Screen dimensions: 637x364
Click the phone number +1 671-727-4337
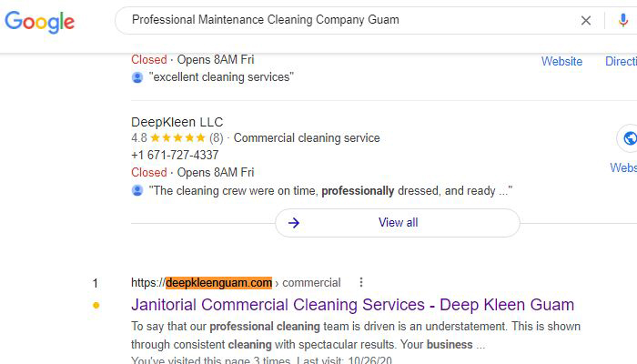(175, 155)
